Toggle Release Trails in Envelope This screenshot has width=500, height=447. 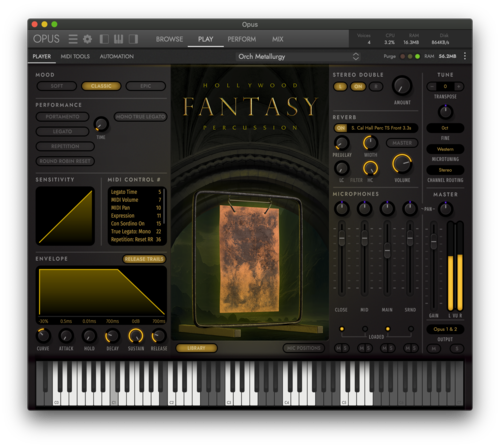pos(144,259)
